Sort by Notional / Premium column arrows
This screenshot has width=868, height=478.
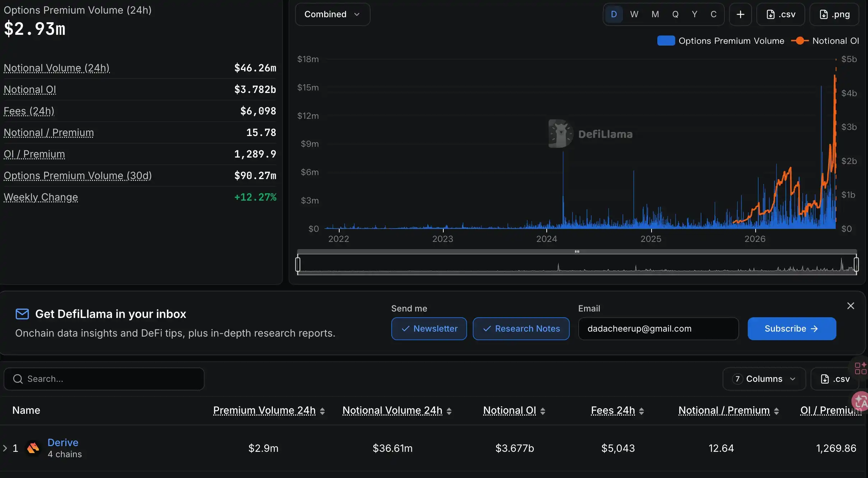pyautogui.click(x=776, y=411)
